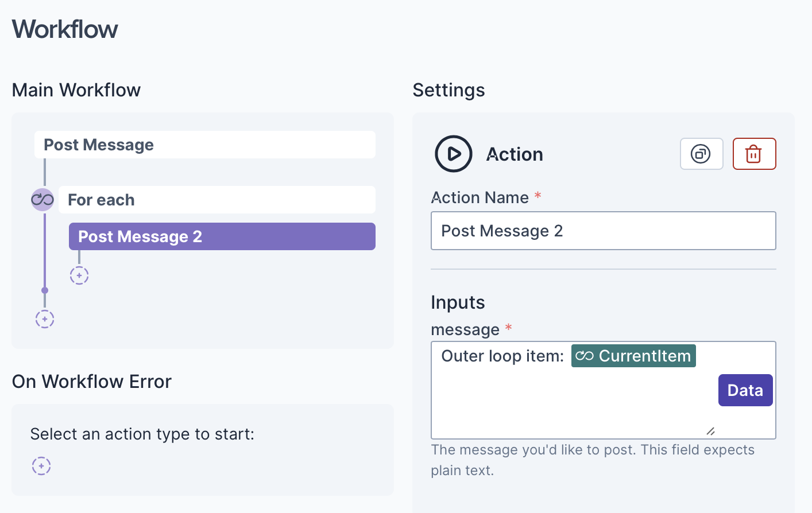Add a step at the end of Main Workflow
Image resolution: width=812 pixels, height=513 pixels.
click(x=45, y=319)
